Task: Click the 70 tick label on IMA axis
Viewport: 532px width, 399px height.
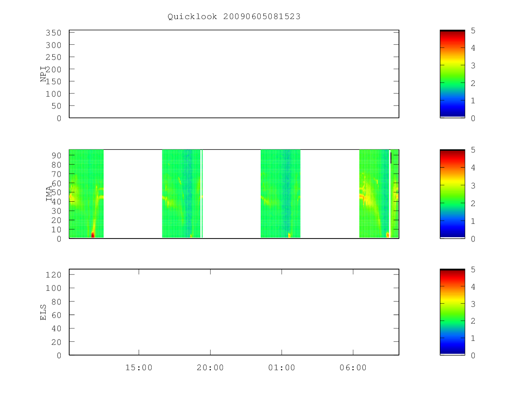Action: click(56, 174)
